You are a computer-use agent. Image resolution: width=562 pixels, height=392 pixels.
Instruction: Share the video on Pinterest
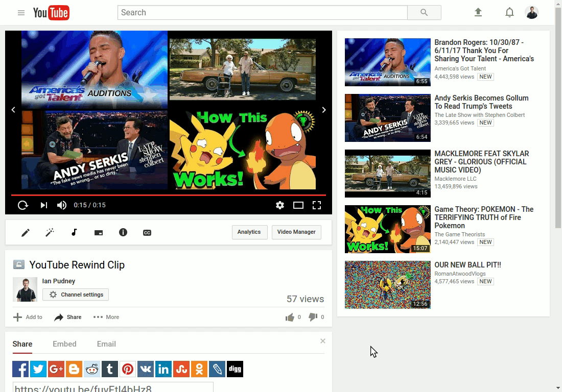128,369
